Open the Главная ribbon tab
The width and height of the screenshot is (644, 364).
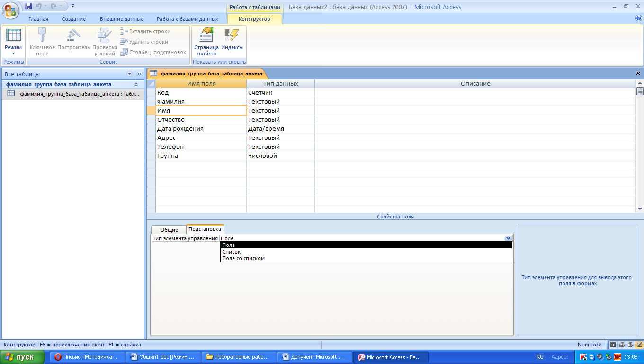pos(38,19)
